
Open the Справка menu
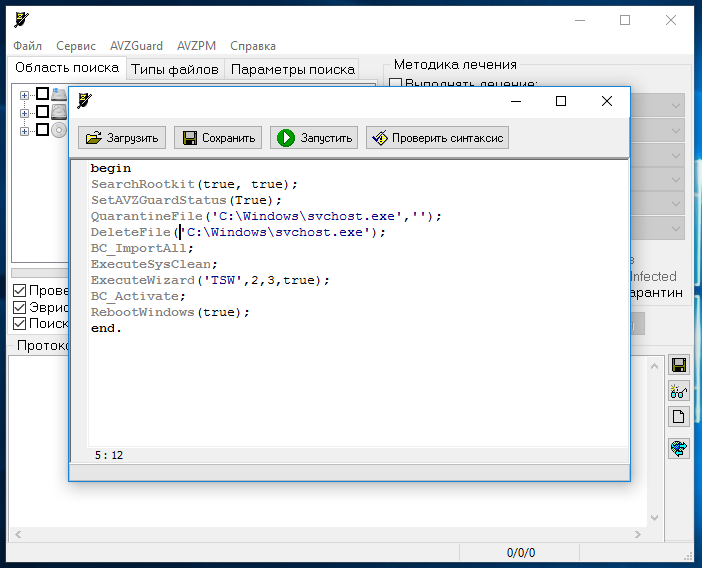tap(253, 46)
